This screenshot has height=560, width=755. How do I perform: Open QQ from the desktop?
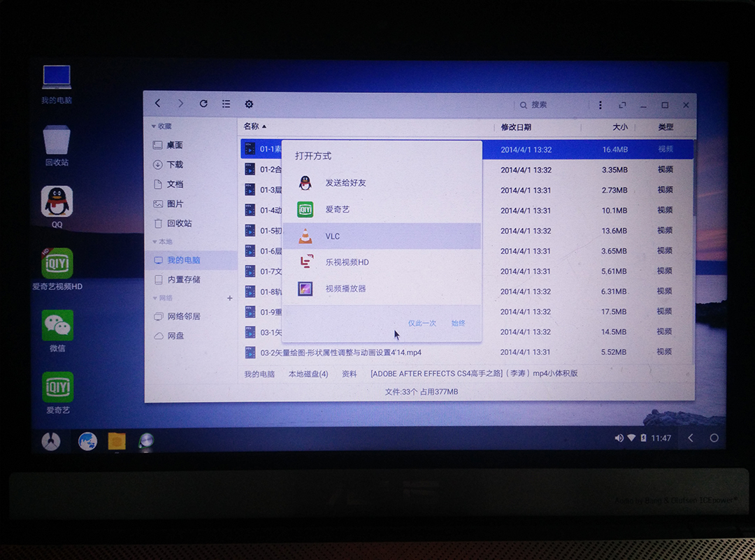[x=56, y=202]
